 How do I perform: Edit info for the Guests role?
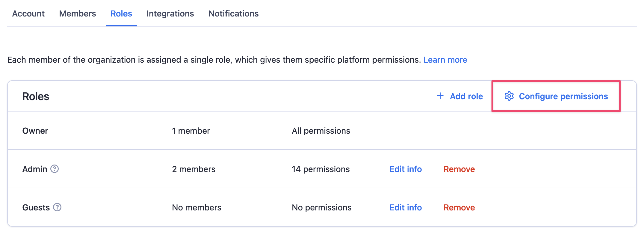point(405,207)
